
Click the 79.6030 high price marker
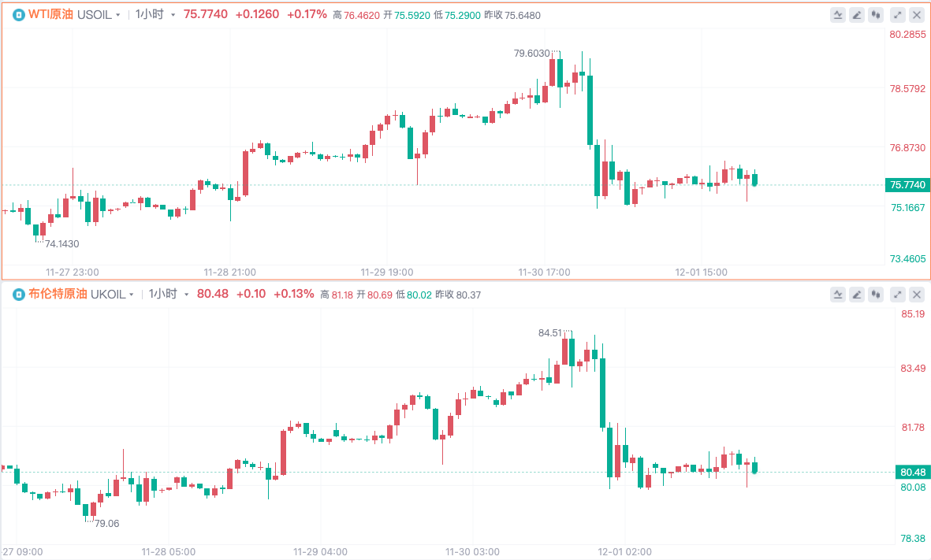(531, 54)
